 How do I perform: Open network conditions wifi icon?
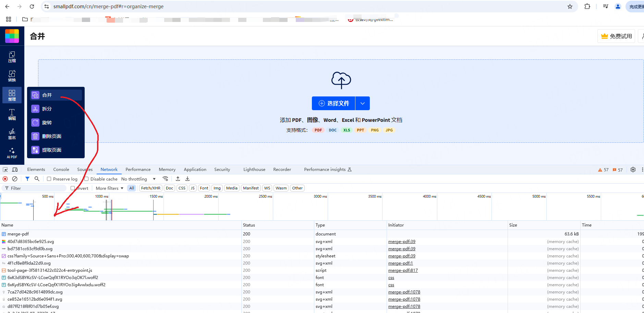165,179
